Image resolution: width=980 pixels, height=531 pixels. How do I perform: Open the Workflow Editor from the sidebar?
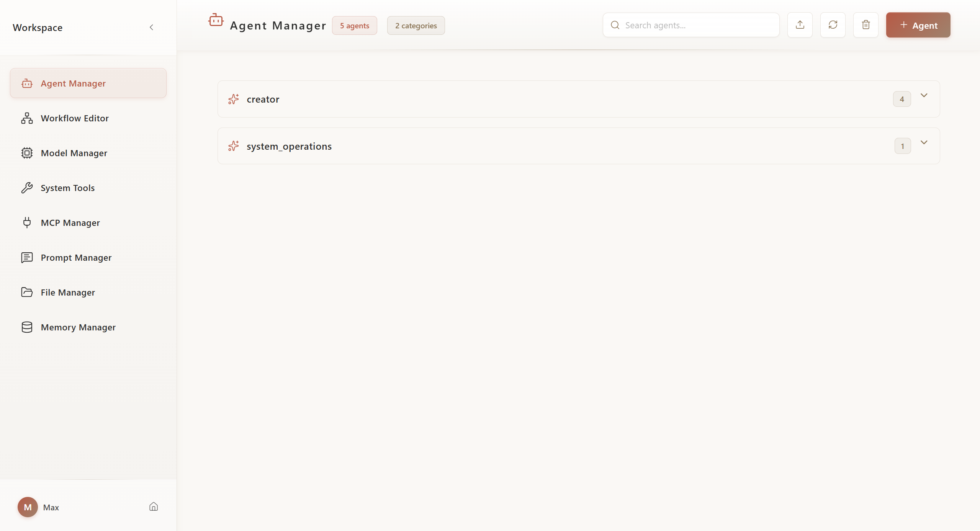pyautogui.click(x=75, y=118)
